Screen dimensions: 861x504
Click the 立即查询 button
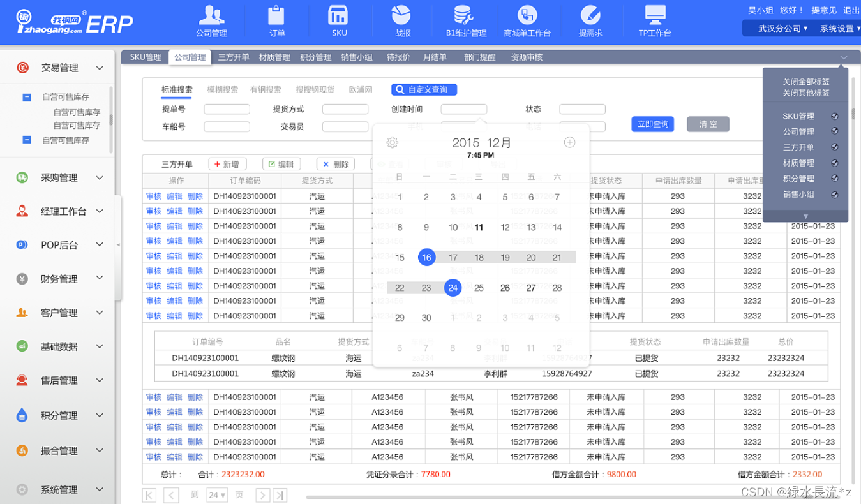tap(652, 124)
